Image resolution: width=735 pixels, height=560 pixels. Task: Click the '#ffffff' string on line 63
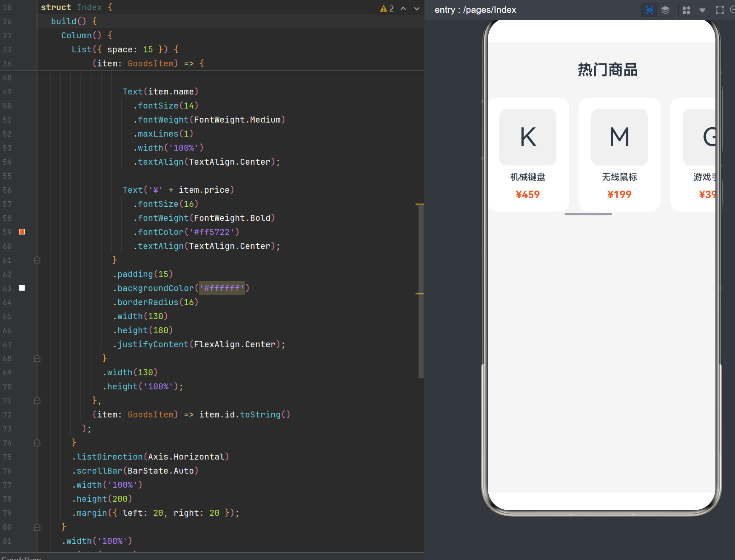(x=222, y=288)
